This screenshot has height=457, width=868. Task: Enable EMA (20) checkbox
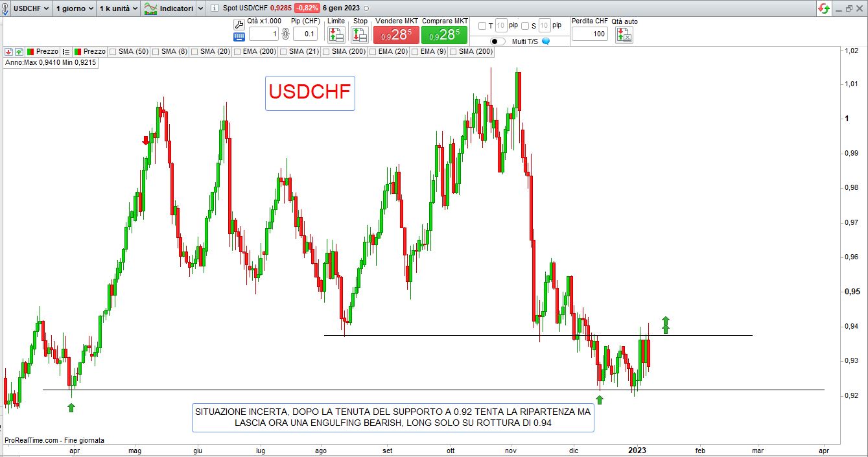click(373, 51)
